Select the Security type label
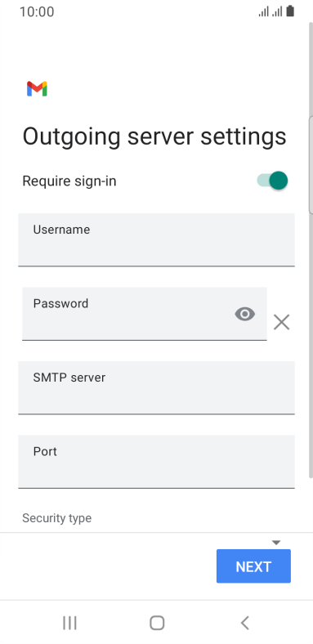313x644 pixels. tap(56, 518)
